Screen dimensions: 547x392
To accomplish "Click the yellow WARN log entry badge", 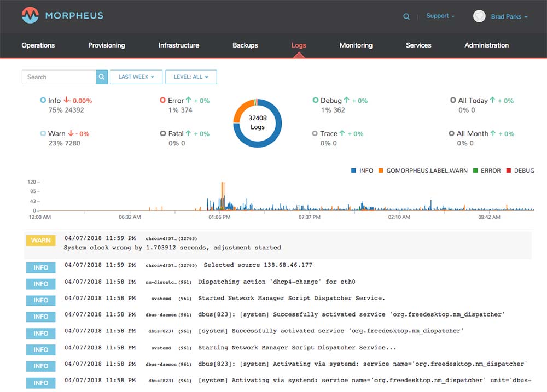I will pyautogui.click(x=41, y=241).
